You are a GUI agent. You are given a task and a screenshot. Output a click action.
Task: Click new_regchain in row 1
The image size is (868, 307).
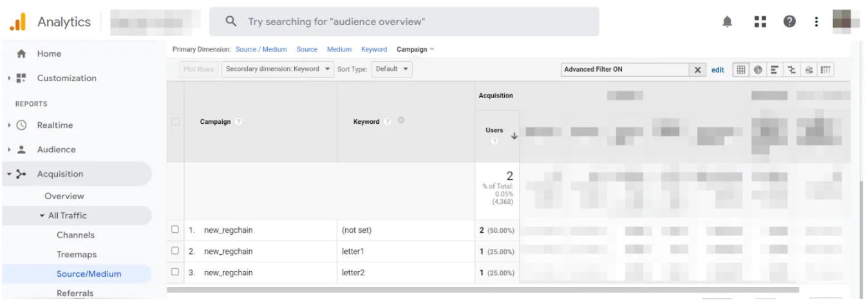[229, 230]
